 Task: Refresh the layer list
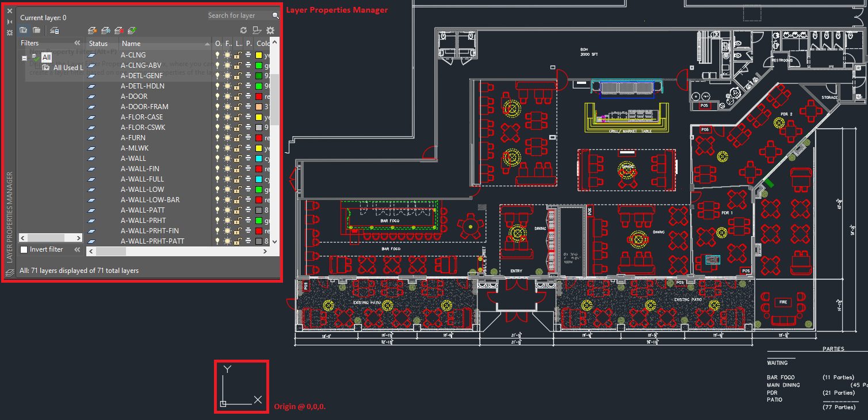pyautogui.click(x=244, y=30)
